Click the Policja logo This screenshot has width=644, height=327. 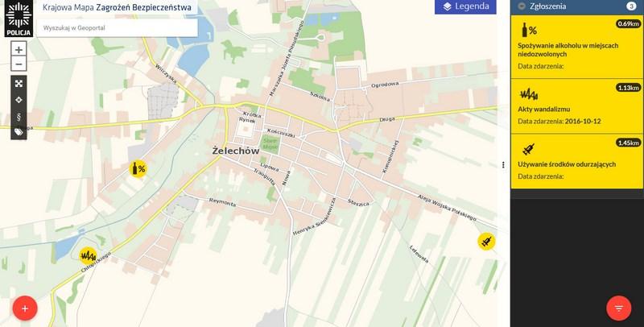[x=19, y=19]
